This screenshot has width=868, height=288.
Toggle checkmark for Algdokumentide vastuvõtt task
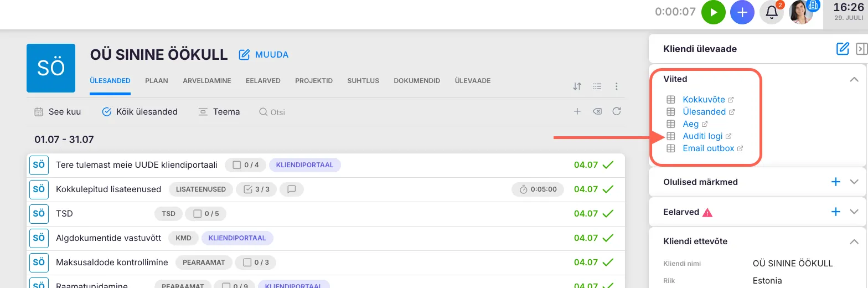(608, 238)
